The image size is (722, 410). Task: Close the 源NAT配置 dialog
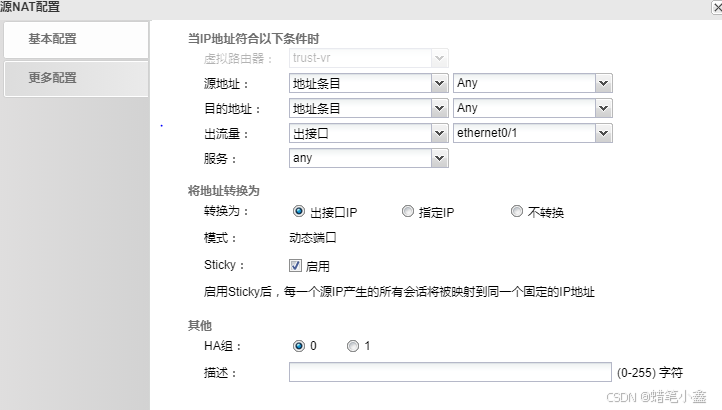(x=714, y=7)
